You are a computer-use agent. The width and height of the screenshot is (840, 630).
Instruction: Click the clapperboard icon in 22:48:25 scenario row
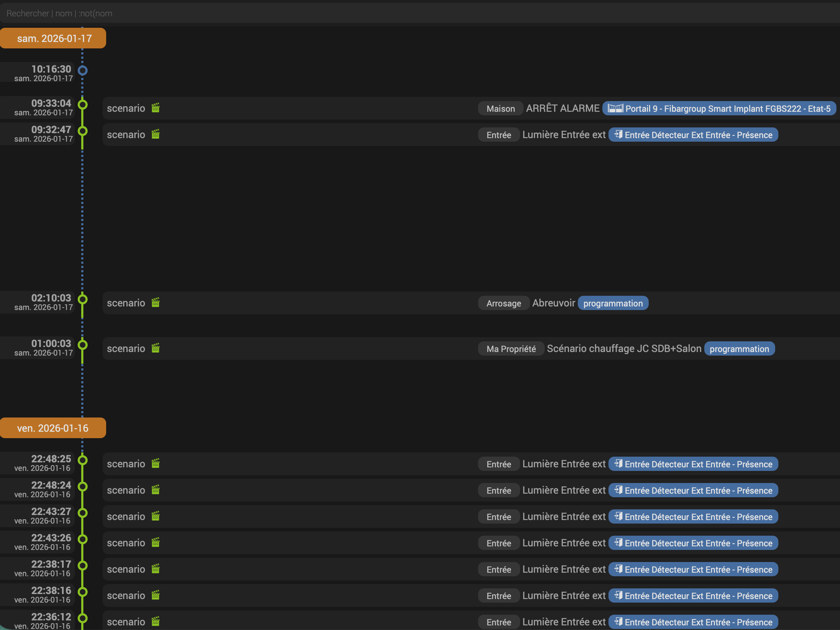click(155, 464)
